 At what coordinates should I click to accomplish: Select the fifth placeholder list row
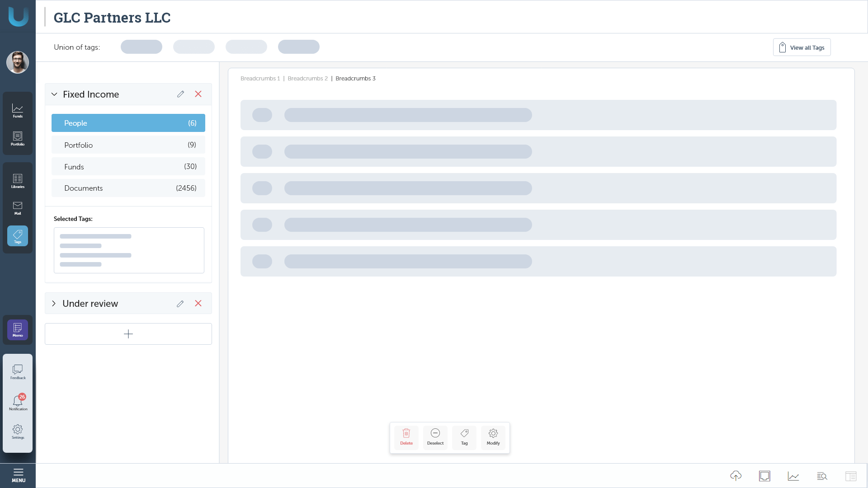pyautogui.click(x=538, y=261)
